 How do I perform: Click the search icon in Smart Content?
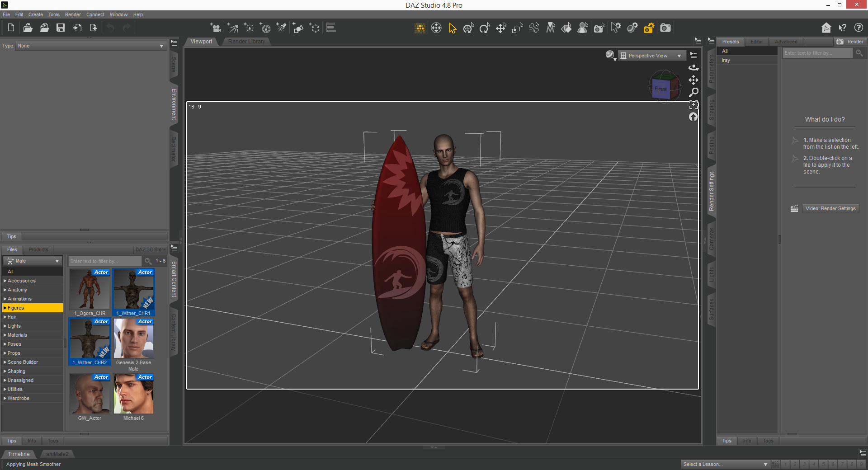pos(148,261)
